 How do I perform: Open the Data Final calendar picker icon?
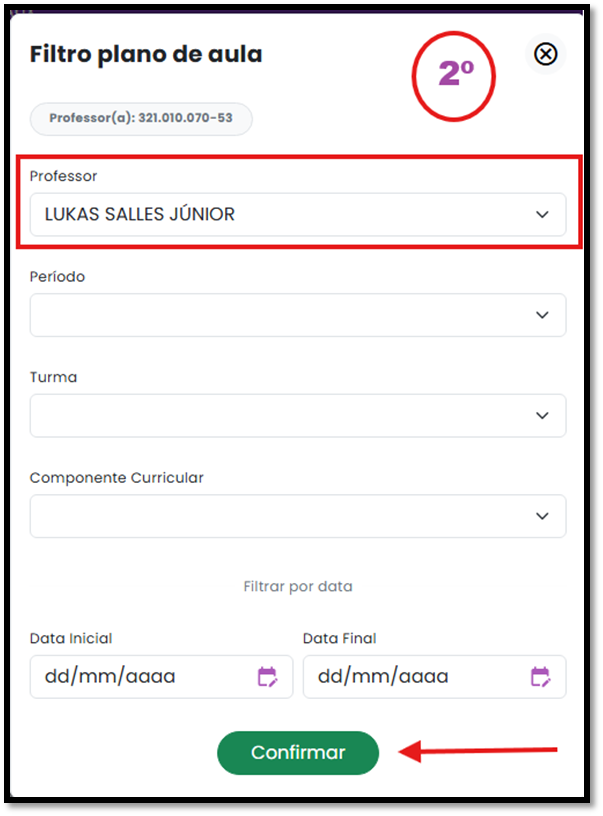tap(540, 677)
